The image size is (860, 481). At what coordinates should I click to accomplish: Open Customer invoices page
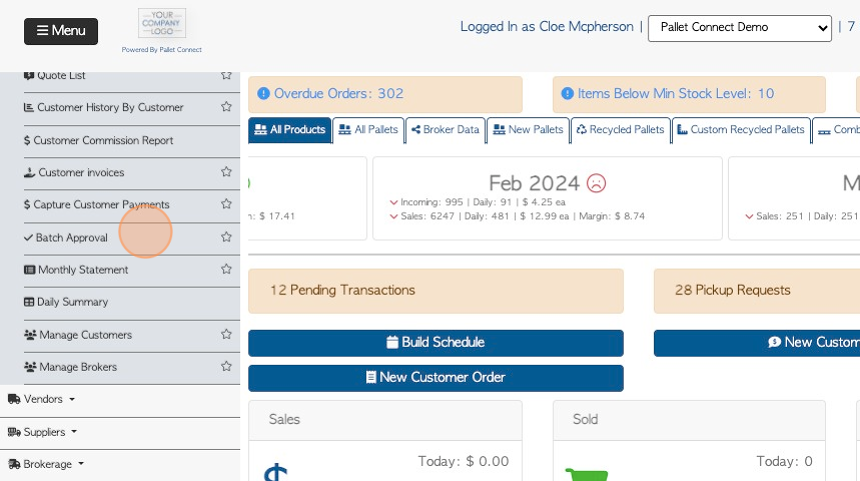(81, 172)
